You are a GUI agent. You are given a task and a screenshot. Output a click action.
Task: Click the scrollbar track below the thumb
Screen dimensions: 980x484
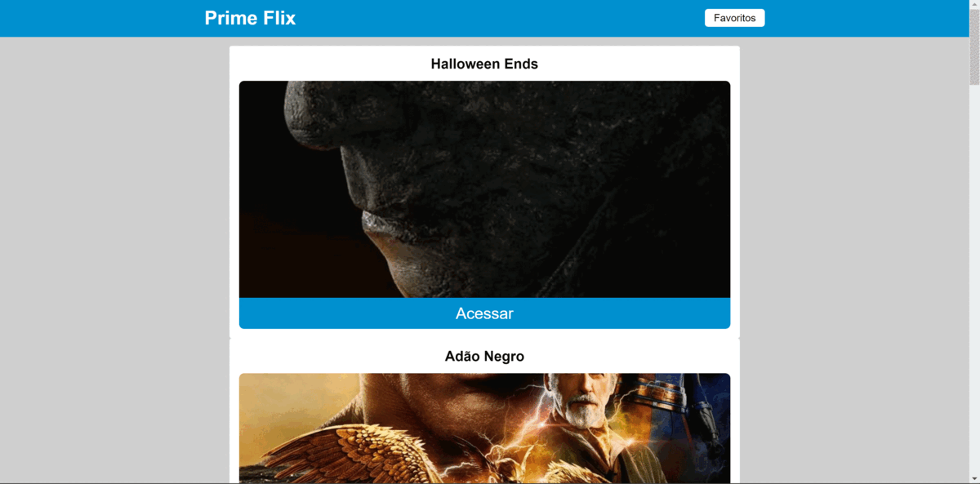[x=974, y=278]
